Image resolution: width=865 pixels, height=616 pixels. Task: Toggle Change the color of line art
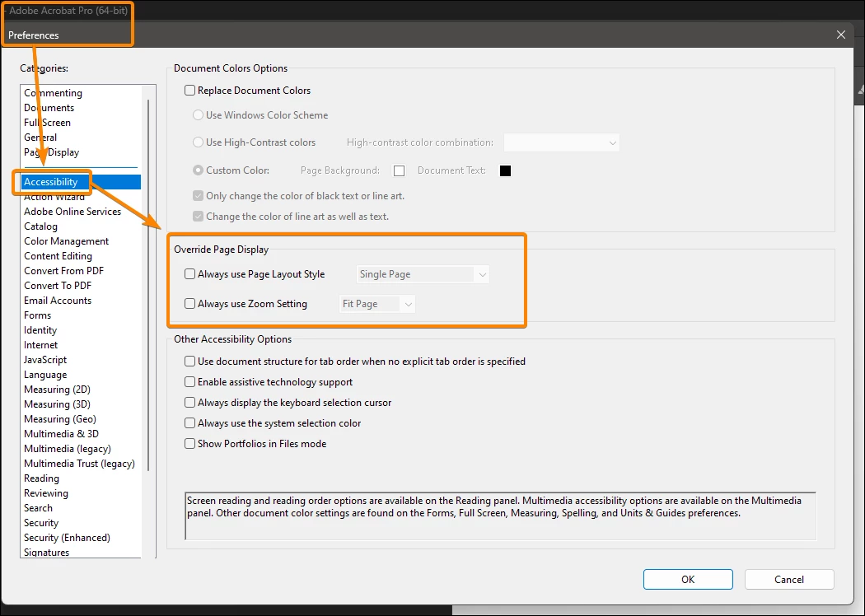(198, 217)
